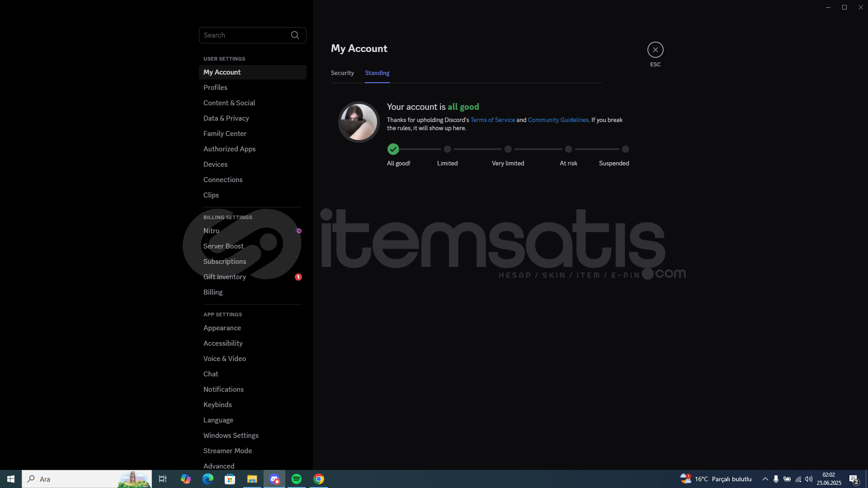Open the Wi-Fi network tray icon

[x=798, y=479]
